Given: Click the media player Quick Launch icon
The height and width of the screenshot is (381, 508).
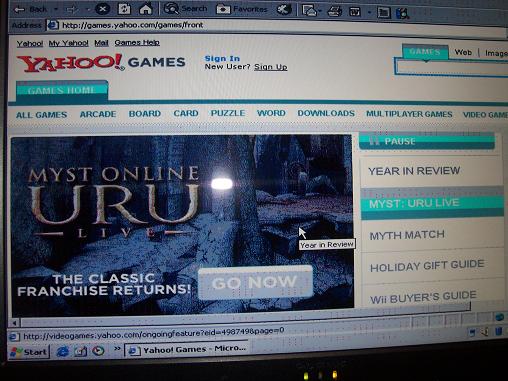Looking at the screenshot, I should click(x=98, y=351).
